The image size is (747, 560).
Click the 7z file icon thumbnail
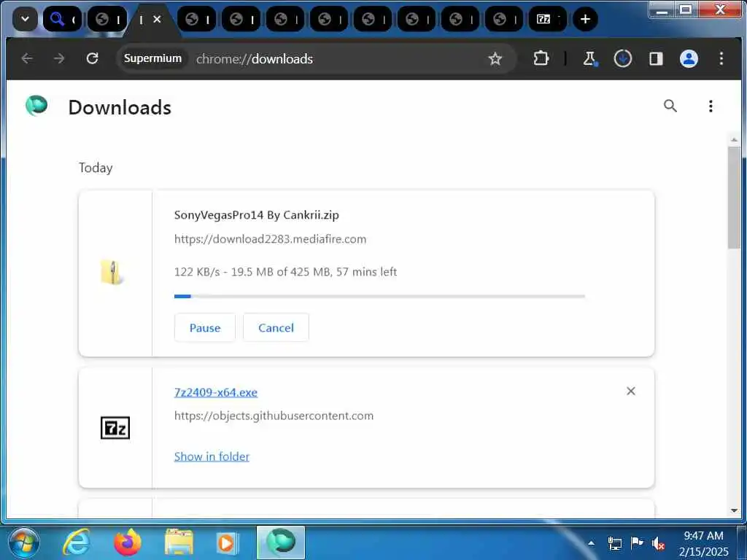[x=115, y=427]
